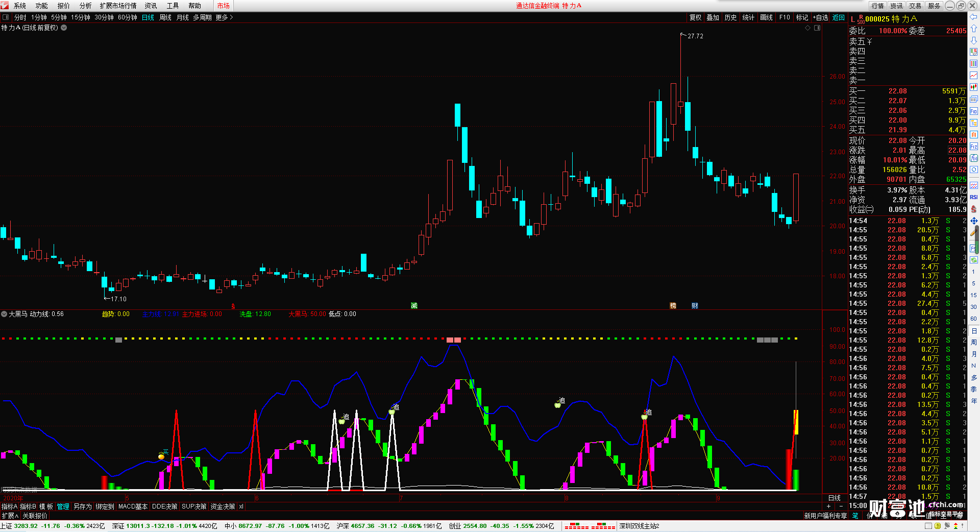Click the checklist report sidebar icon
Image resolution: width=980 pixels, height=532 pixels.
pyautogui.click(x=974, y=52)
